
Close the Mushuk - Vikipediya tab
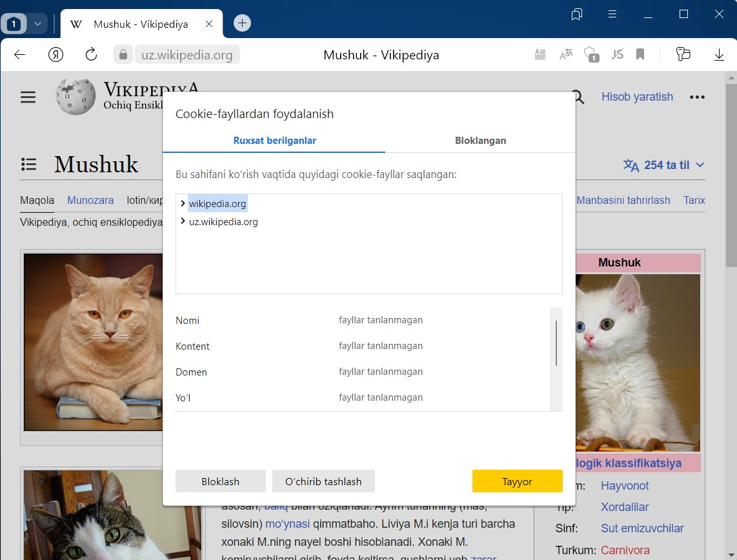click(209, 24)
